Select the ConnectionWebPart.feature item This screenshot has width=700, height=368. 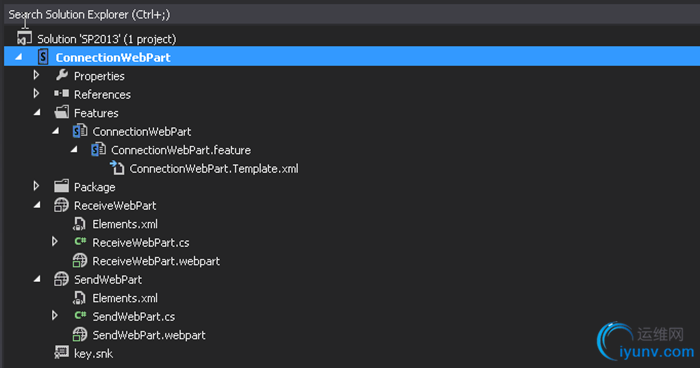pyautogui.click(x=181, y=150)
